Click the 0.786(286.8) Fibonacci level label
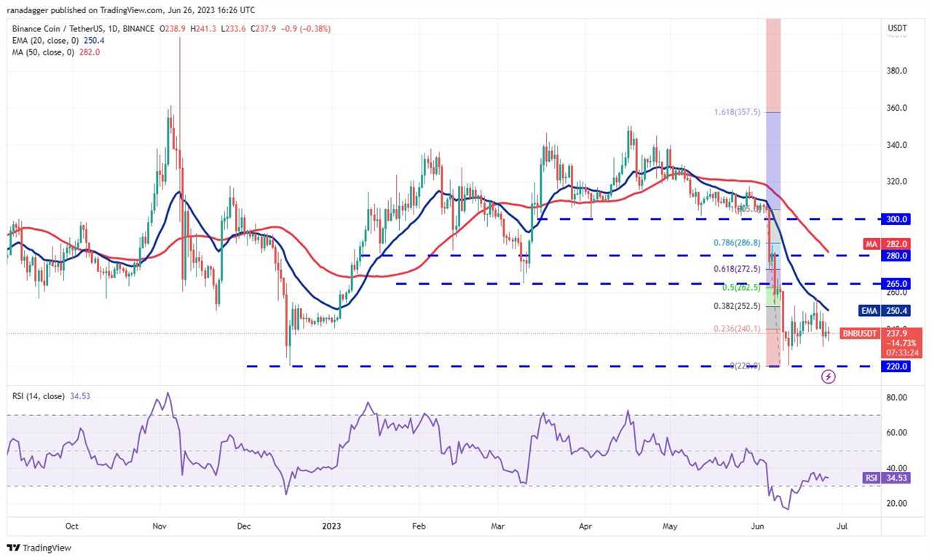932x560 pixels. 735,242
